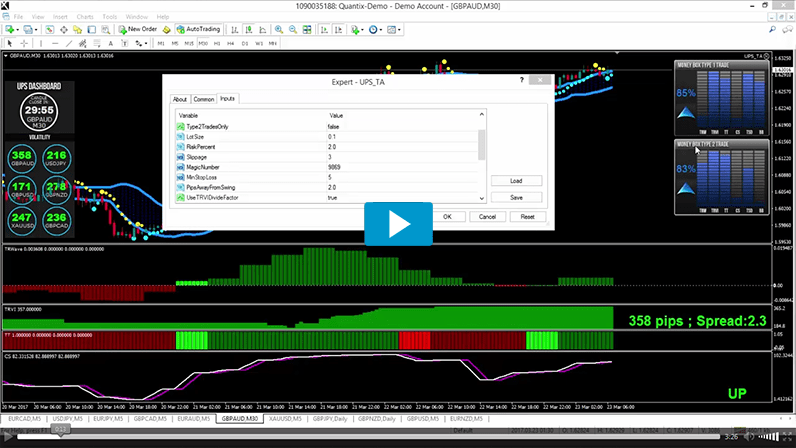Select the text tool
The height and width of the screenshot is (448, 796).
point(111,44)
